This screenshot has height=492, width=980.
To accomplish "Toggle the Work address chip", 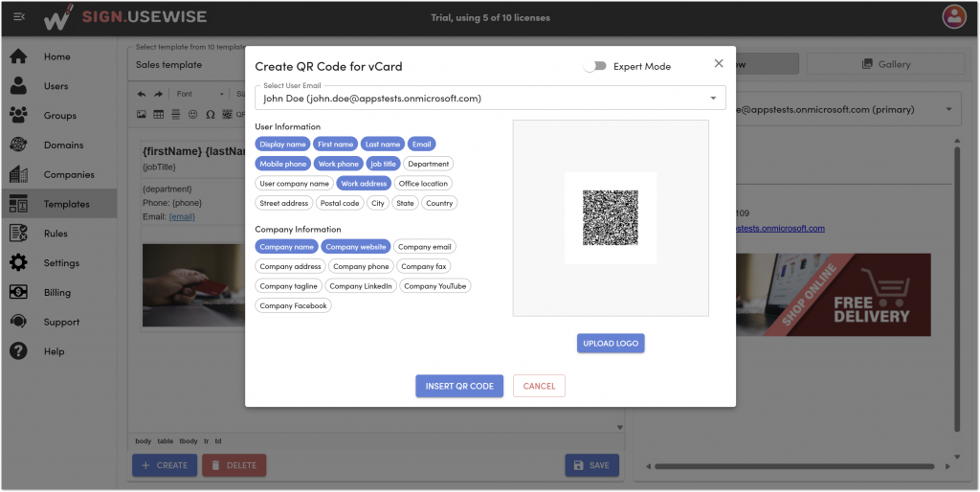I will tap(364, 184).
